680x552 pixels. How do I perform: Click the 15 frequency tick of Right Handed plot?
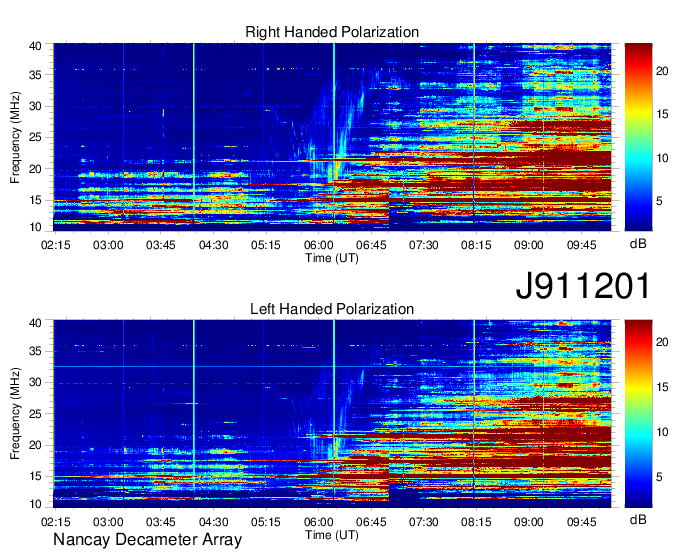(35, 200)
